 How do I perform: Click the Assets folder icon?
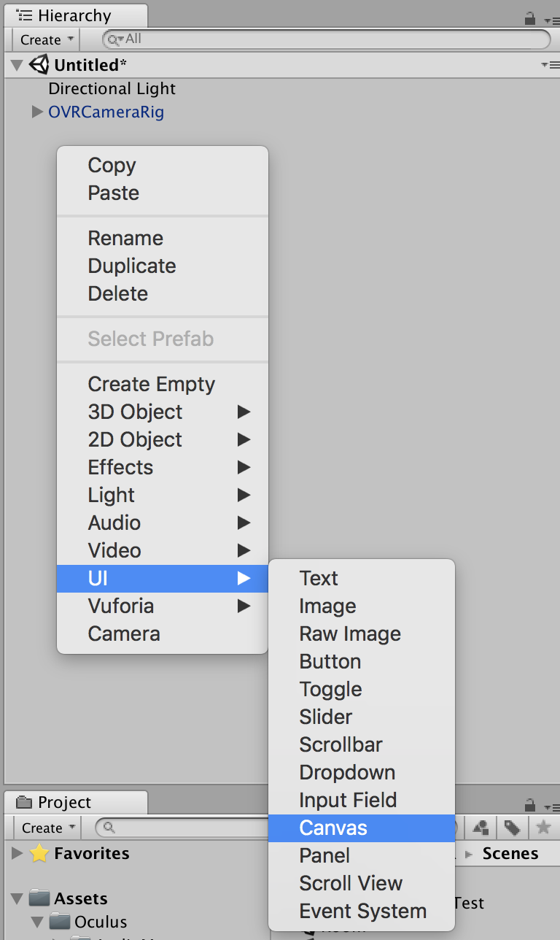coord(39,898)
